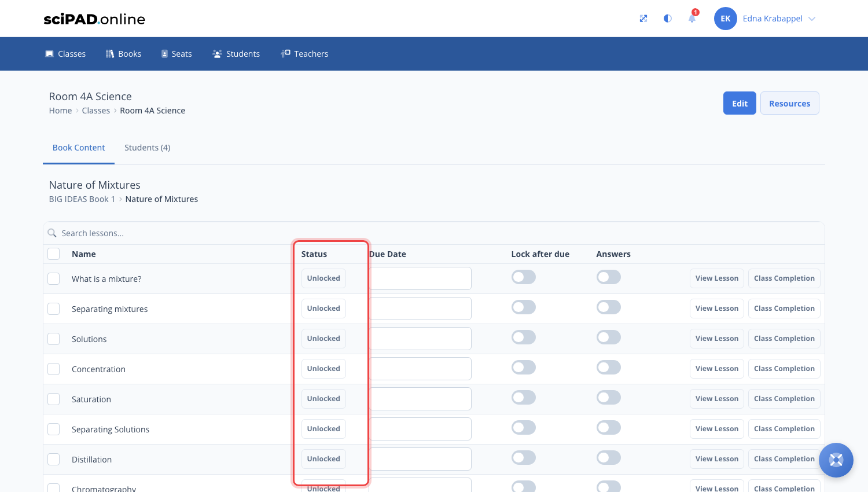The height and width of the screenshot is (492, 868).
Task: Focus the Search lessons field
Action: tap(434, 233)
